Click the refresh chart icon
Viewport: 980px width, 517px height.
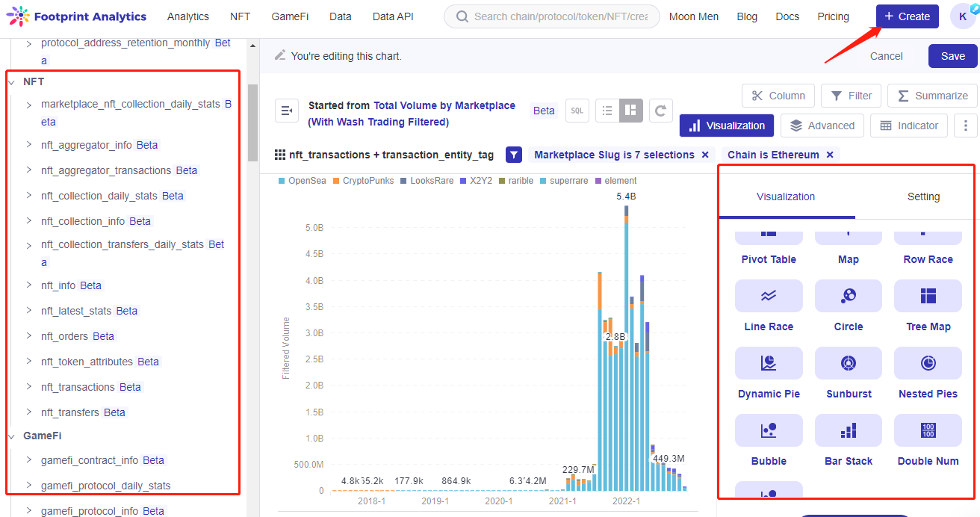660,110
